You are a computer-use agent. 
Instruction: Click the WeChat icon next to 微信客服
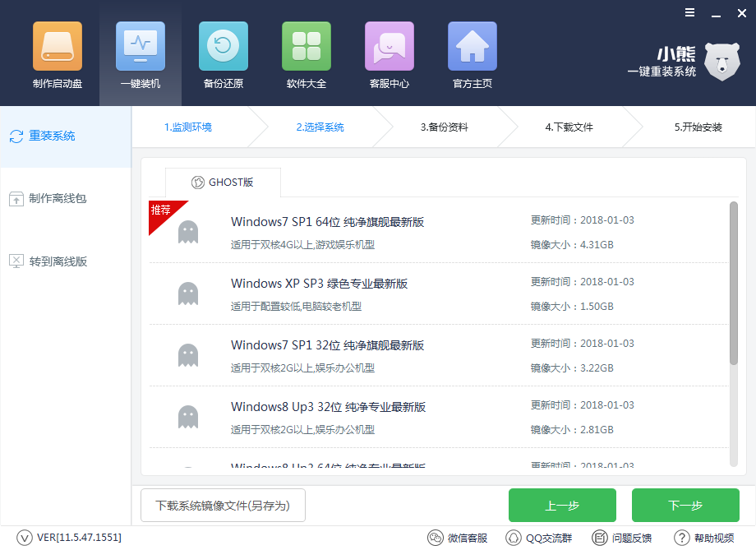[436, 538]
